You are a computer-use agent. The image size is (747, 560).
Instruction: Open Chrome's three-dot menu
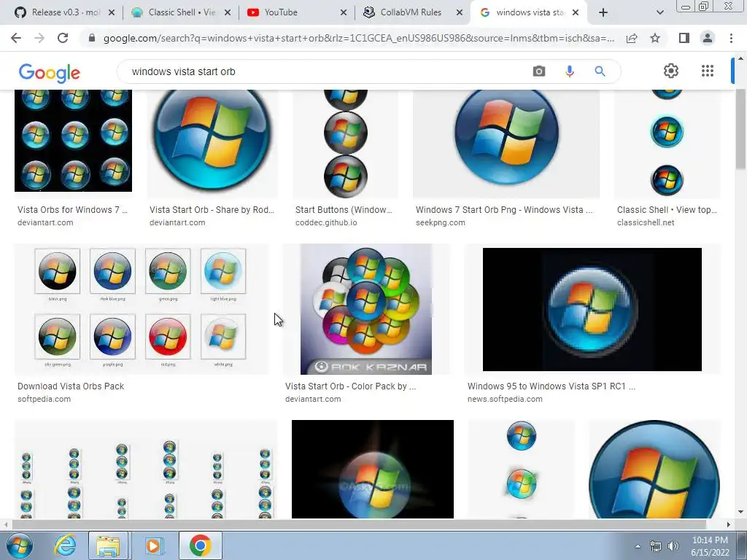(731, 38)
